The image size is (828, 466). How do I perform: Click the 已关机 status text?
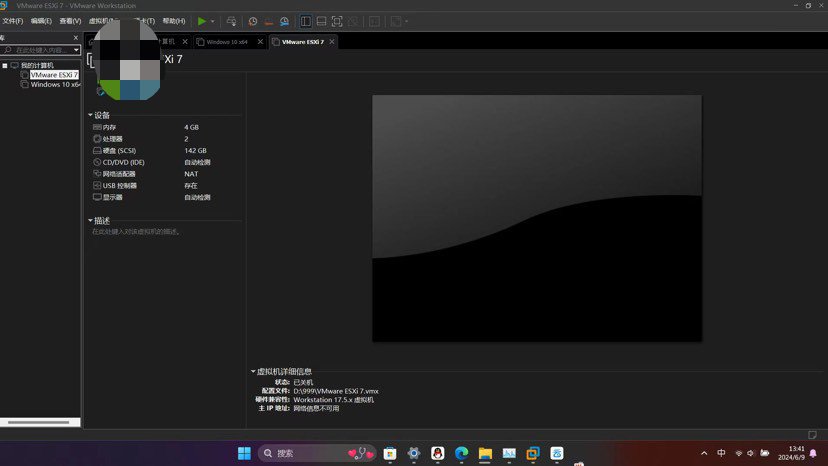[303, 382]
